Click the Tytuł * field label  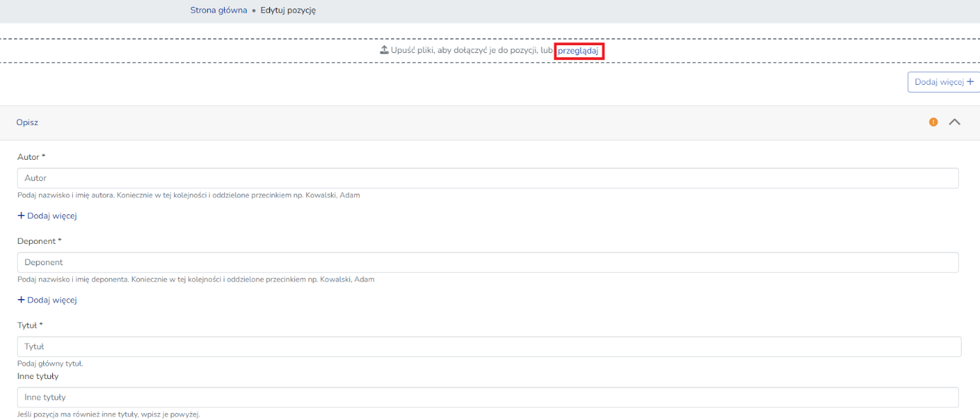click(x=30, y=325)
